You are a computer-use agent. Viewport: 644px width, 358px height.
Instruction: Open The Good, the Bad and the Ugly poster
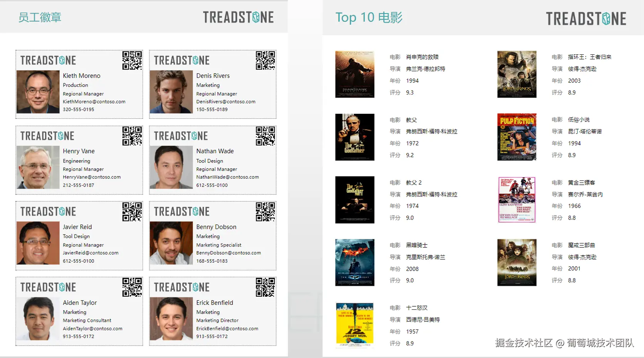[x=517, y=200]
